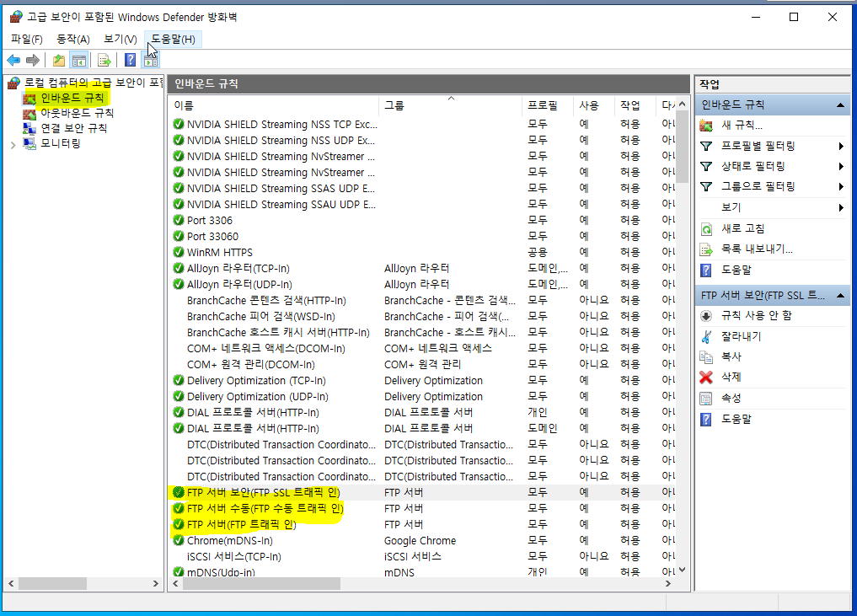Click 목록 내보내기... action link
Image resolution: width=857 pixels, height=616 pixels.
tap(757, 249)
